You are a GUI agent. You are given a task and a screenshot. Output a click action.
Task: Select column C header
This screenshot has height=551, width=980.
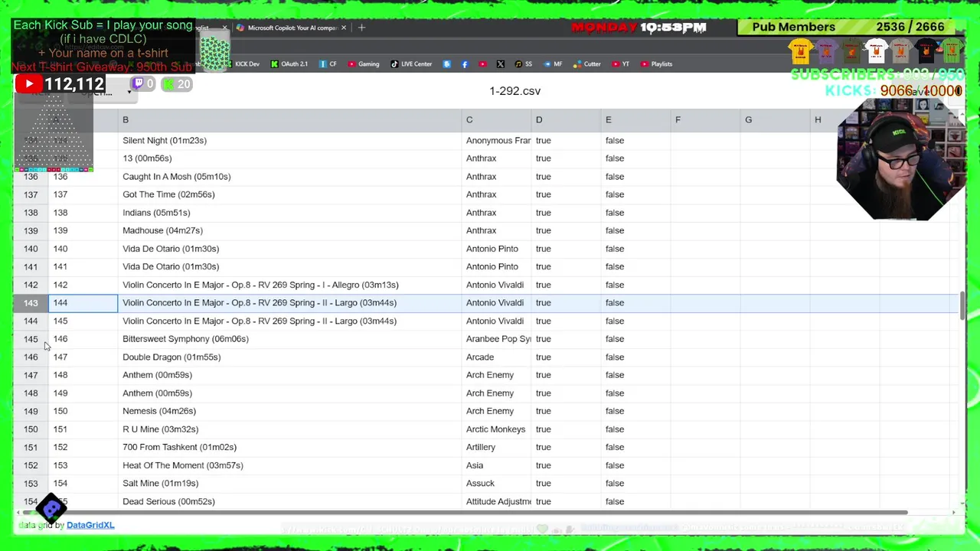[x=496, y=120]
